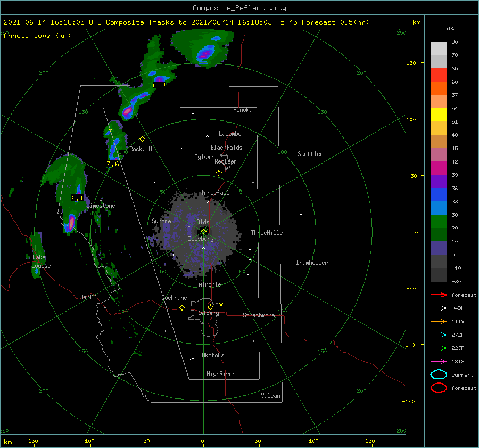Click the cyan current ellipse symbol
The image size is (479, 448).
(x=439, y=374)
